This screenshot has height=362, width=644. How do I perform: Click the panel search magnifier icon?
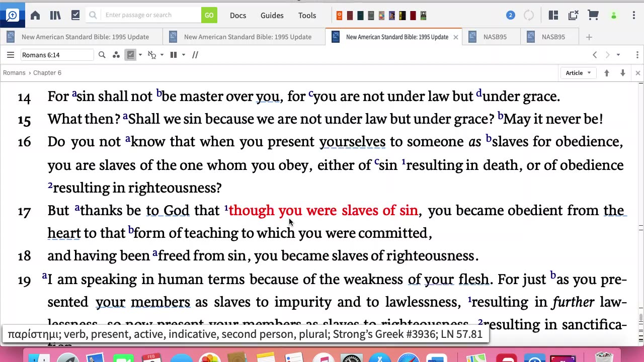coord(102,55)
